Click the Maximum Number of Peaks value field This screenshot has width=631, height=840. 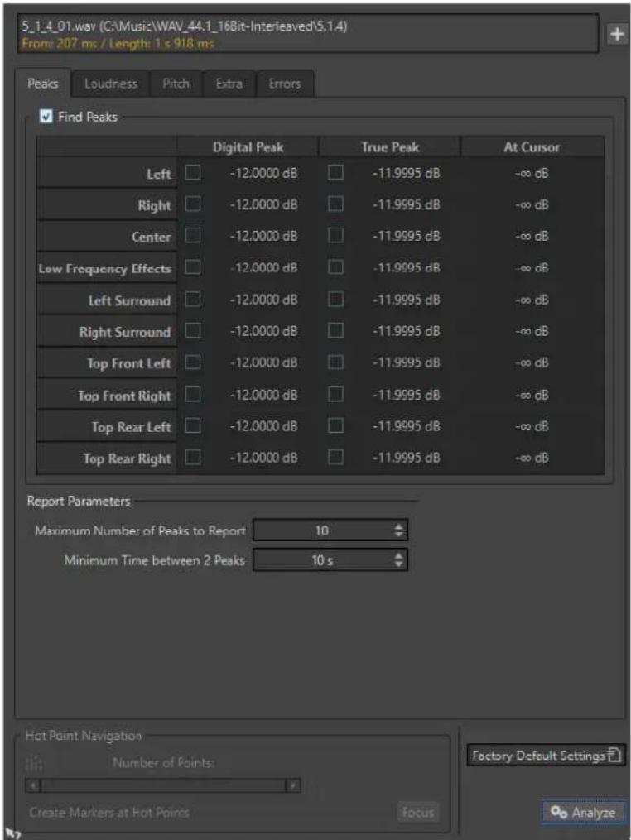point(330,530)
